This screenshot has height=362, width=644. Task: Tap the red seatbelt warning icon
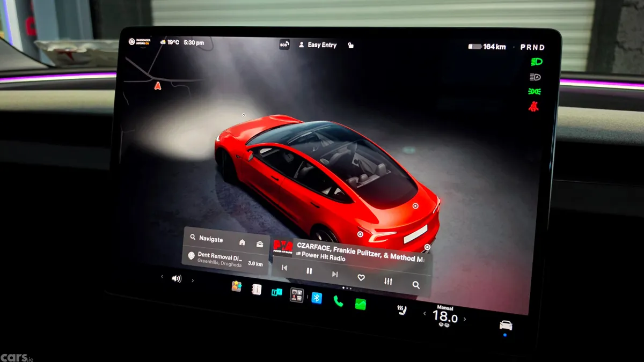(x=533, y=106)
